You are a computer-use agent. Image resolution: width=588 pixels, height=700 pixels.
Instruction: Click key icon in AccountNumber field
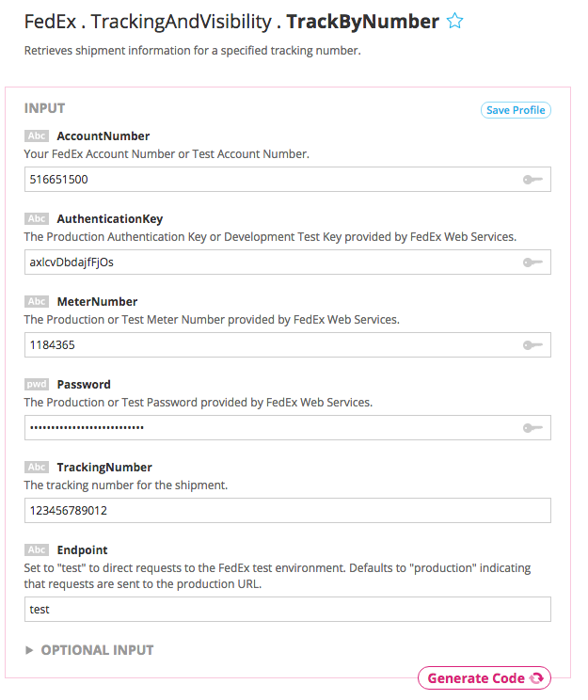pos(532,180)
